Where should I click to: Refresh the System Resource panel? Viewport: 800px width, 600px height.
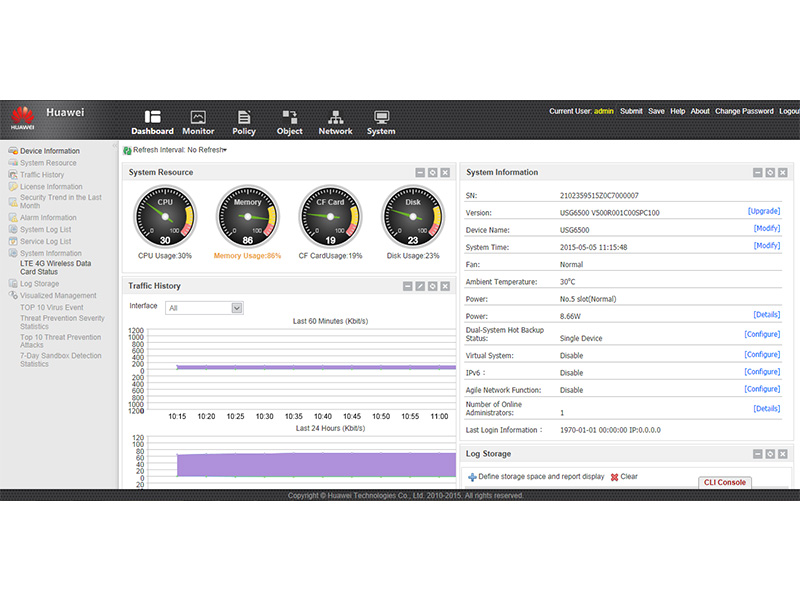(433, 172)
